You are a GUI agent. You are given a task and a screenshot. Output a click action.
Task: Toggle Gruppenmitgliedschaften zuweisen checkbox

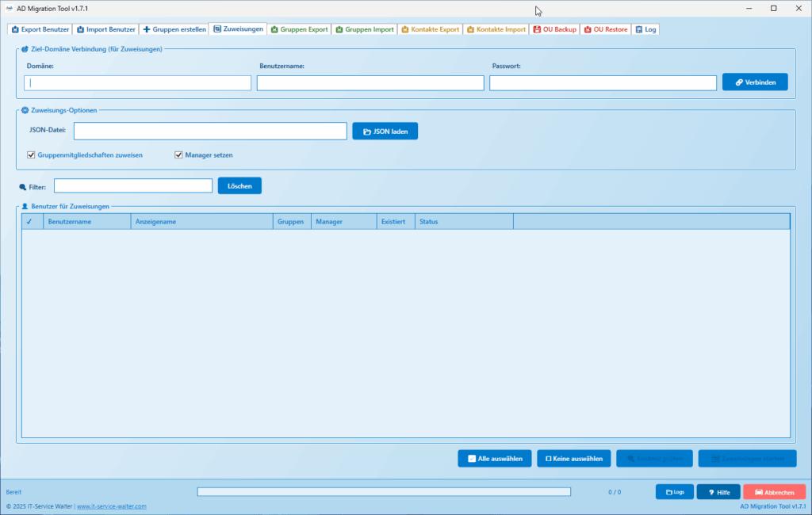click(32, 155)
